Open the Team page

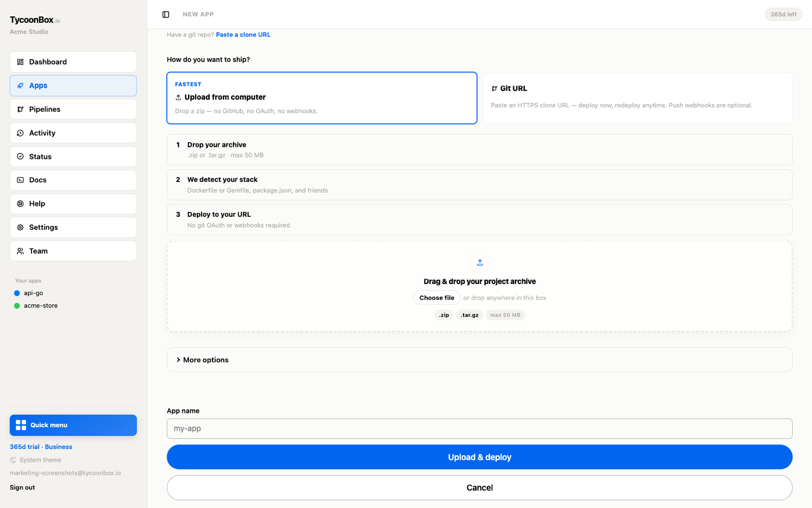(73, 251)
